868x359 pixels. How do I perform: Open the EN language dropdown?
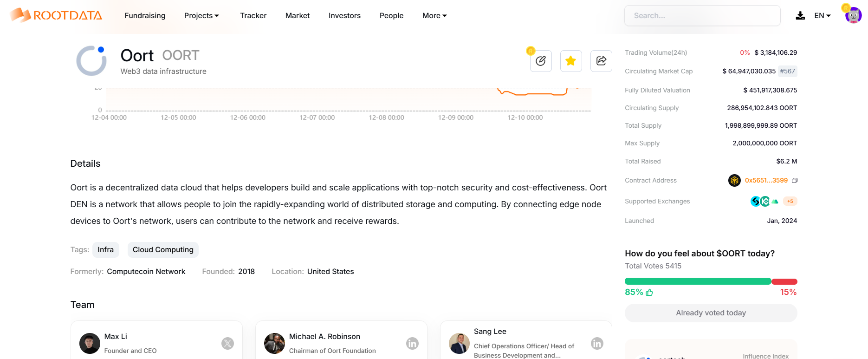[x=823, y=15]
